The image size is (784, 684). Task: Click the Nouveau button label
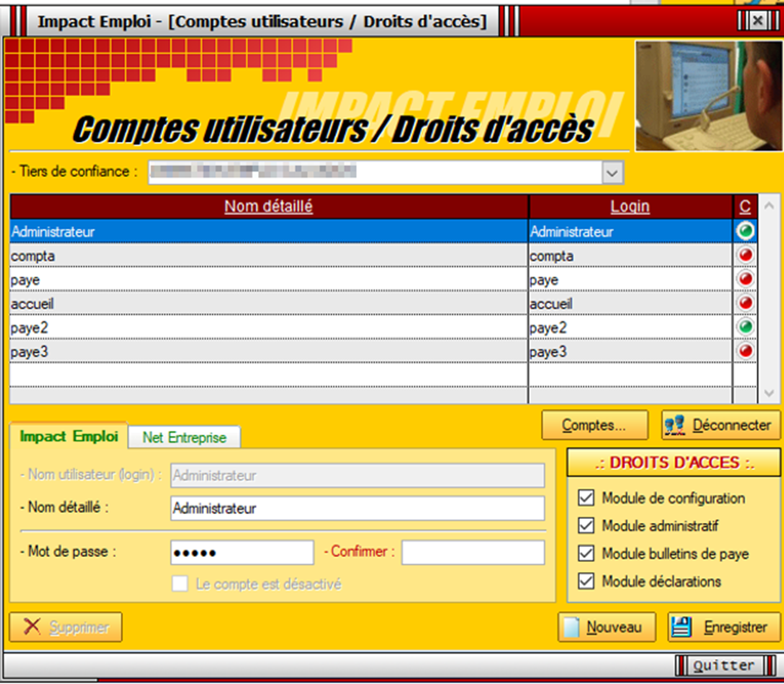click(x=614, y=627)
